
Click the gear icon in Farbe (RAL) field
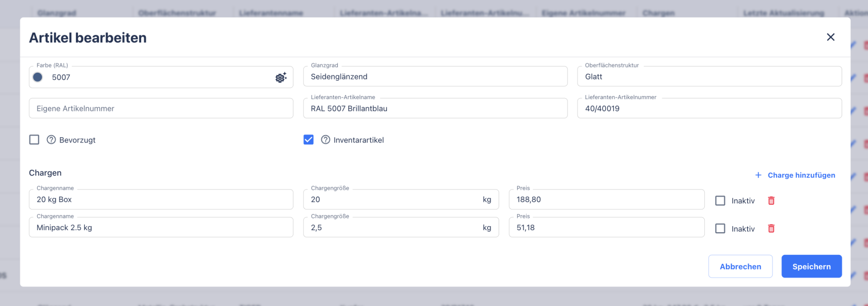[281, 77]
